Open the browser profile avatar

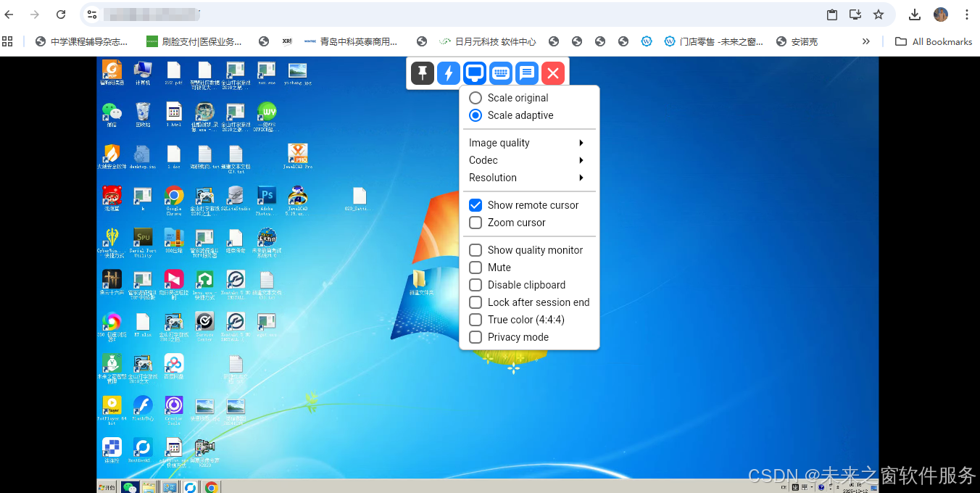(941, 14)
